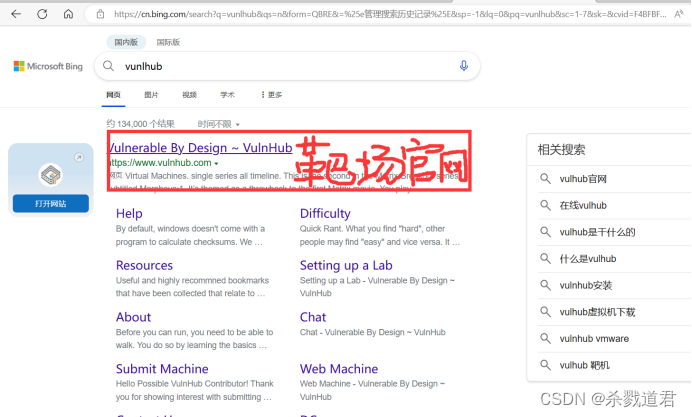Click the magnifier icon beside vulhub官网
Screen dimensions: 692x417
[x=545, y=179]
